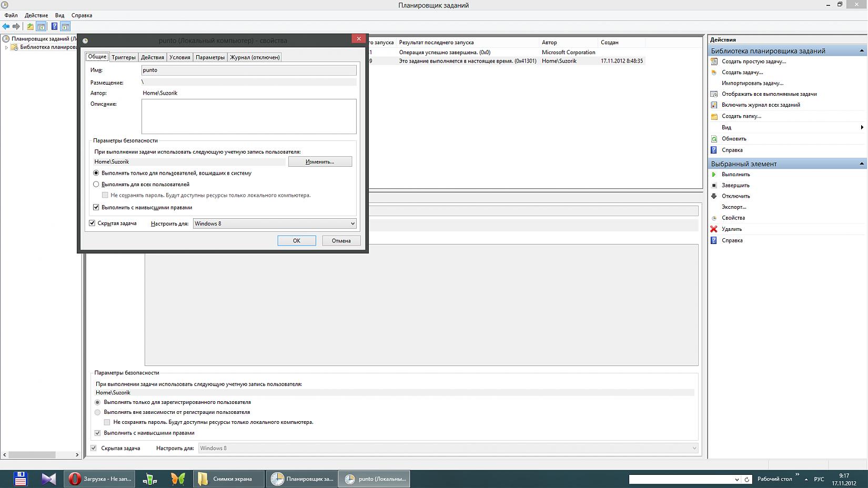Open the Файл menu
Image resolution: width=868 pixels, height=488 pixels.
[x=11, y=15]
